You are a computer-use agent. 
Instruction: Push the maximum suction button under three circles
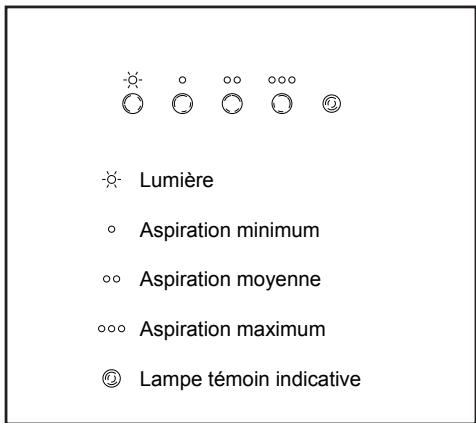(282, 103)
